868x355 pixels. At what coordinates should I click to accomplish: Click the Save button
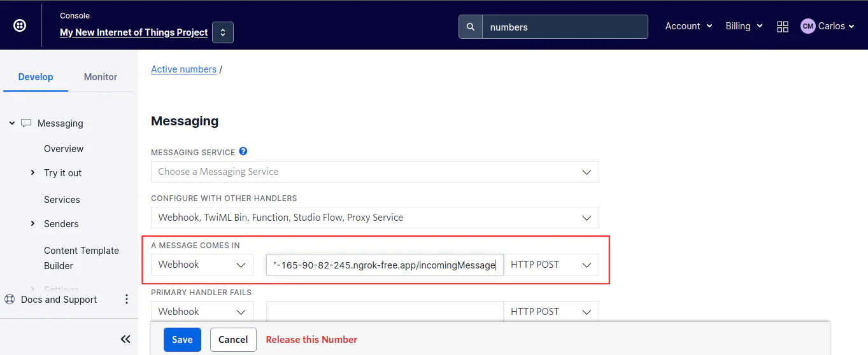click(x=182, y=340)
